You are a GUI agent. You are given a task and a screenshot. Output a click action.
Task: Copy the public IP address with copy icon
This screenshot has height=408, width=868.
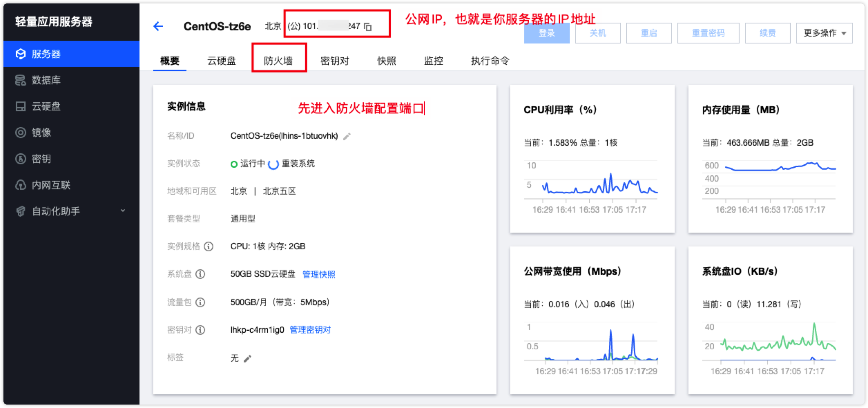pos(368,27)
